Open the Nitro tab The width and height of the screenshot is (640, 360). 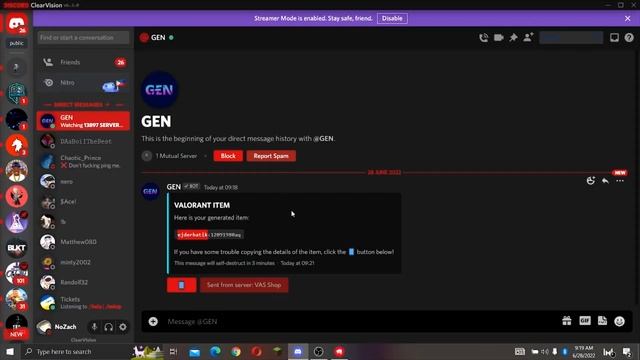(84, 83)
